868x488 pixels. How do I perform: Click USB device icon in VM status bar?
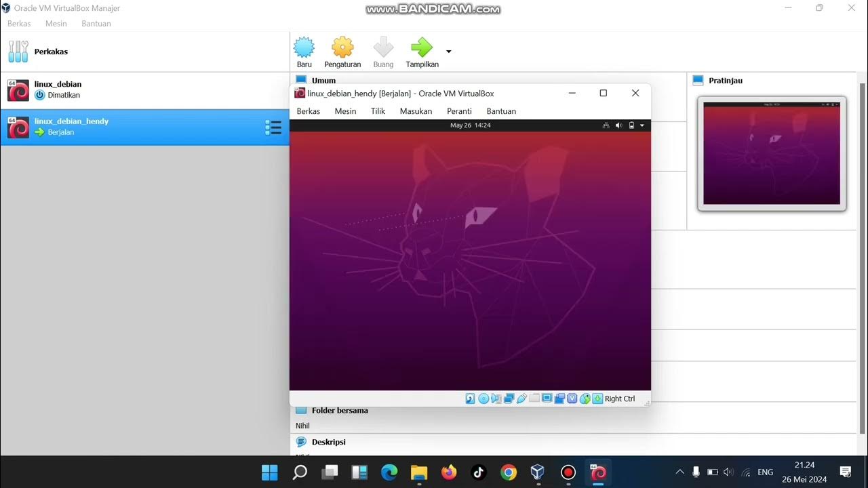click(521, 399)
